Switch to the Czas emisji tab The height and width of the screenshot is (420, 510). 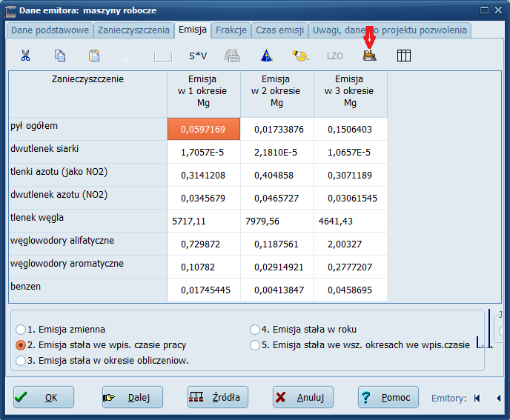279,30
